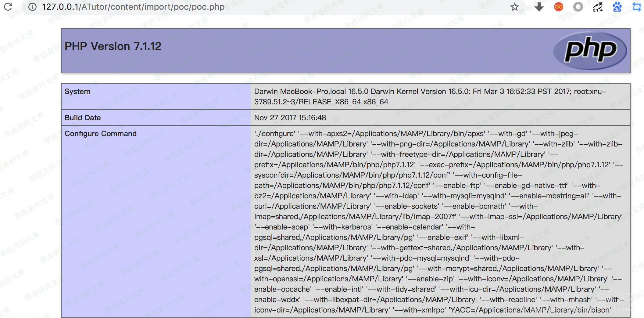Open the translate extension icon

pos(598,7)
